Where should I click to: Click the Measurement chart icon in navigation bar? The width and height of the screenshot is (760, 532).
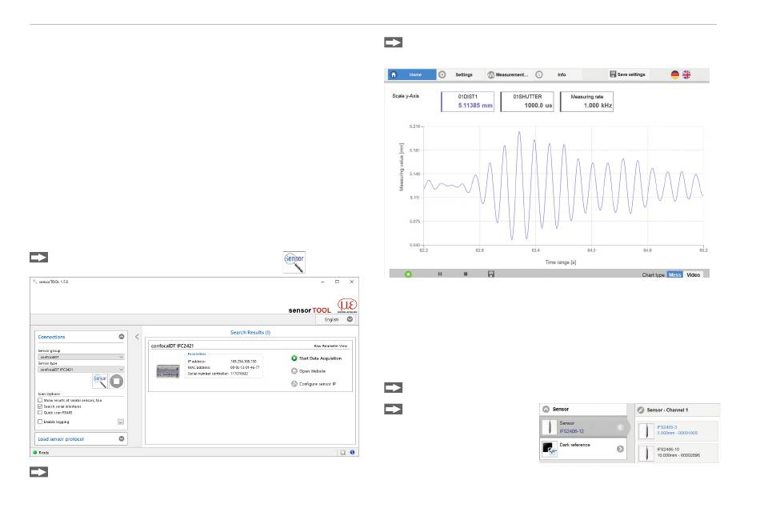tap(491, 74)
